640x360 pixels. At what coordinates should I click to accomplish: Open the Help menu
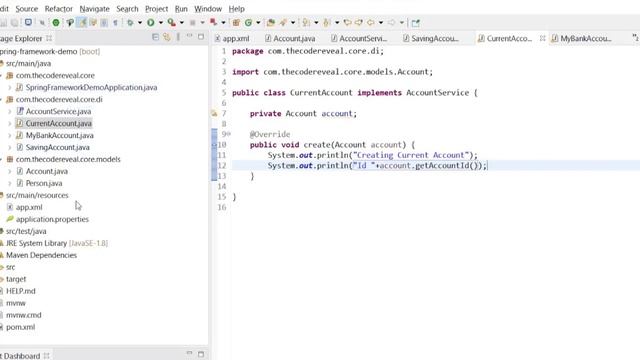[236, 9]
